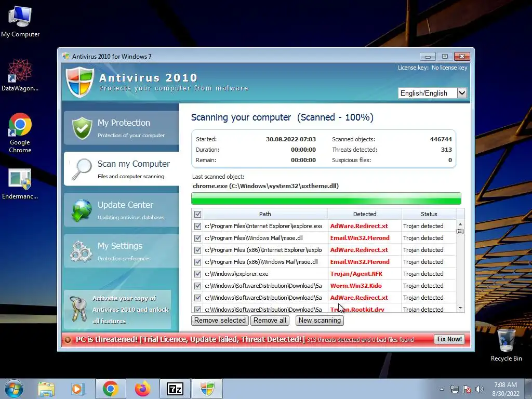Uncheck Program Files Windows Mail msoe.dll checkbox
The width and height of the screenshot is (532, 399).
(197, 238)
